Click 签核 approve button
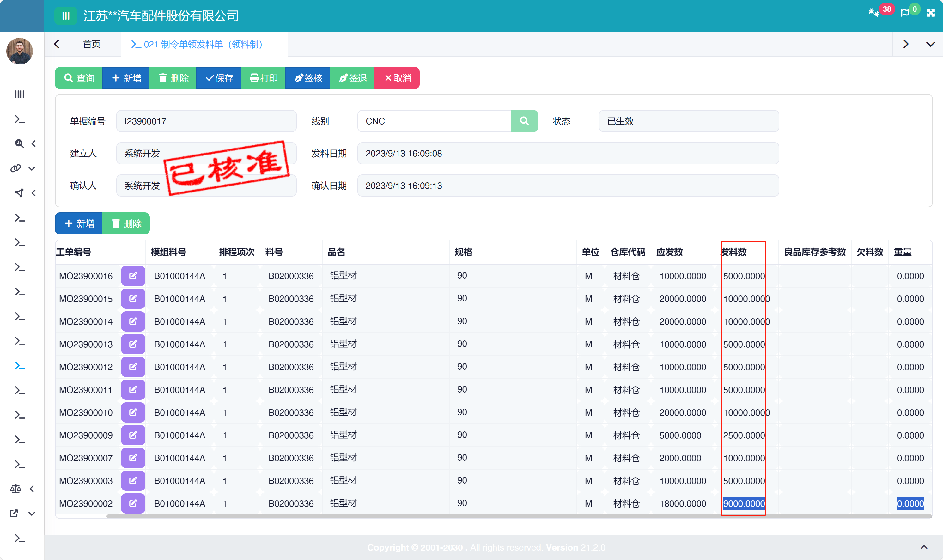The width and height of the screenshot is (943, 560). pos(308,78)
